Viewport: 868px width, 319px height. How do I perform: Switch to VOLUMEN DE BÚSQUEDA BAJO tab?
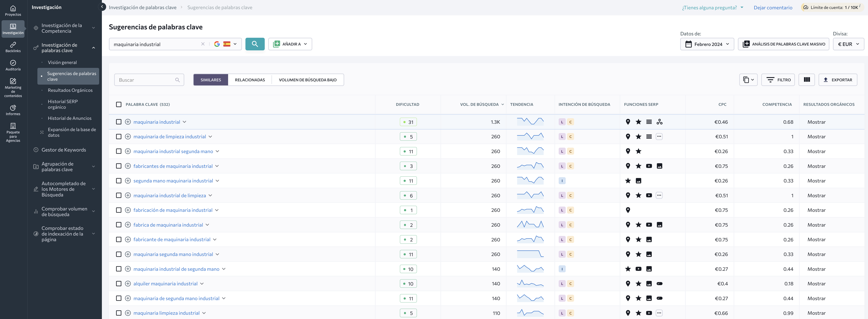[x=308, y=80]
